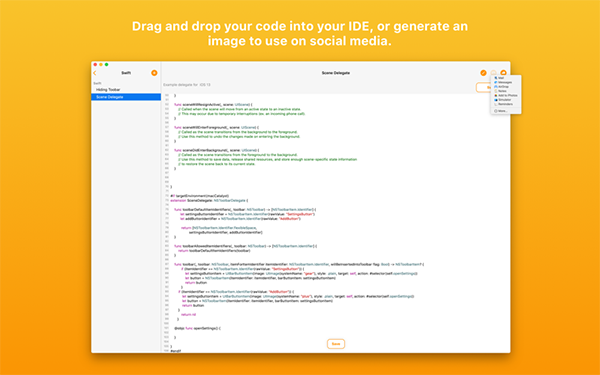This screenshot has height=375, width=600.
Task: Choose Reminders from the share popup
Action: (x=505, y=104)
